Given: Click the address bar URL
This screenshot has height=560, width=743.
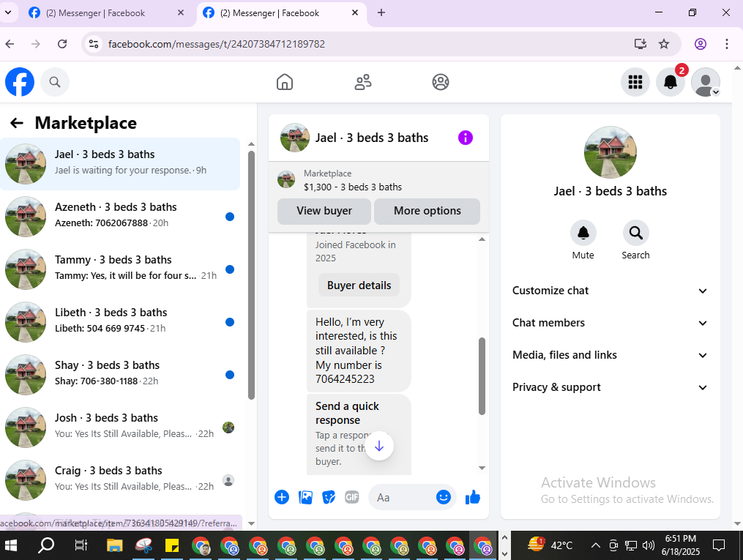Looking at the screenshot, I should click(217, 44).
